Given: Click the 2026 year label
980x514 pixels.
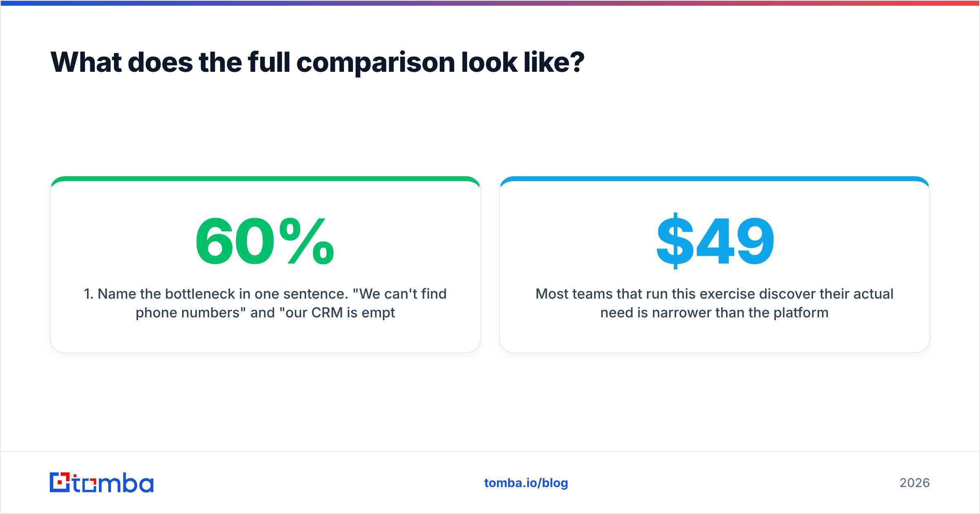Looking at the screenshot, I should coord(915,483).
